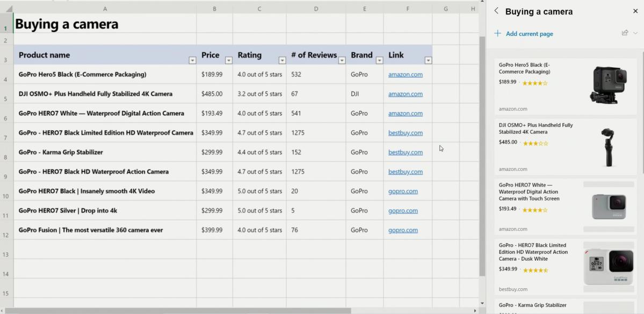The width and height of the screenshot is (644, 314).
Task: Select the GoPro Hero5 Black camera thumbnail
Action: (x=609, y=85)
